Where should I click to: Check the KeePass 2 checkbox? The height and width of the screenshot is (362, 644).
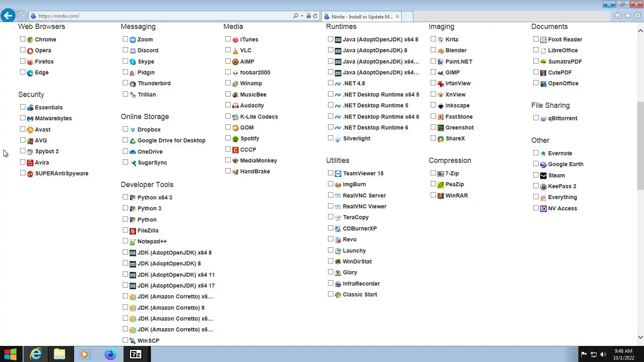coord(536,186)
